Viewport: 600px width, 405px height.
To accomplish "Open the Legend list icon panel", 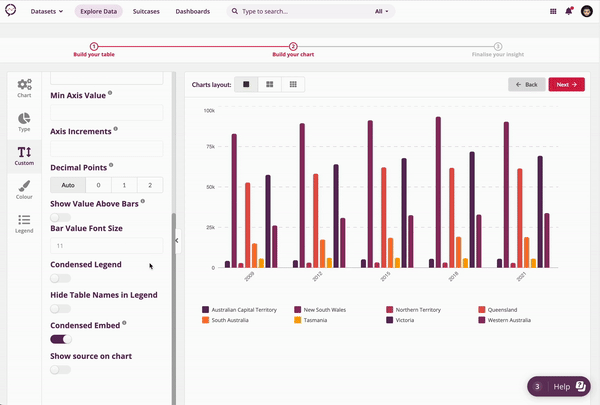I will [x=24, y=223].
